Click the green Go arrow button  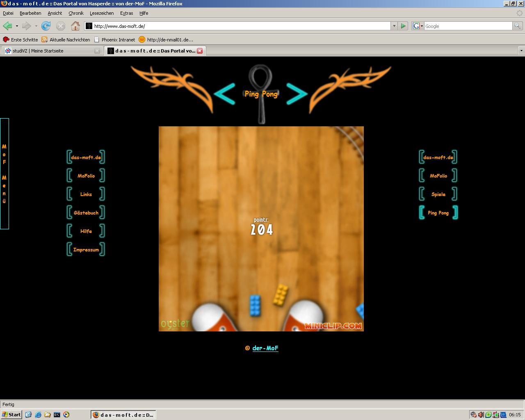pyautogui.click(x=403, y=26)
